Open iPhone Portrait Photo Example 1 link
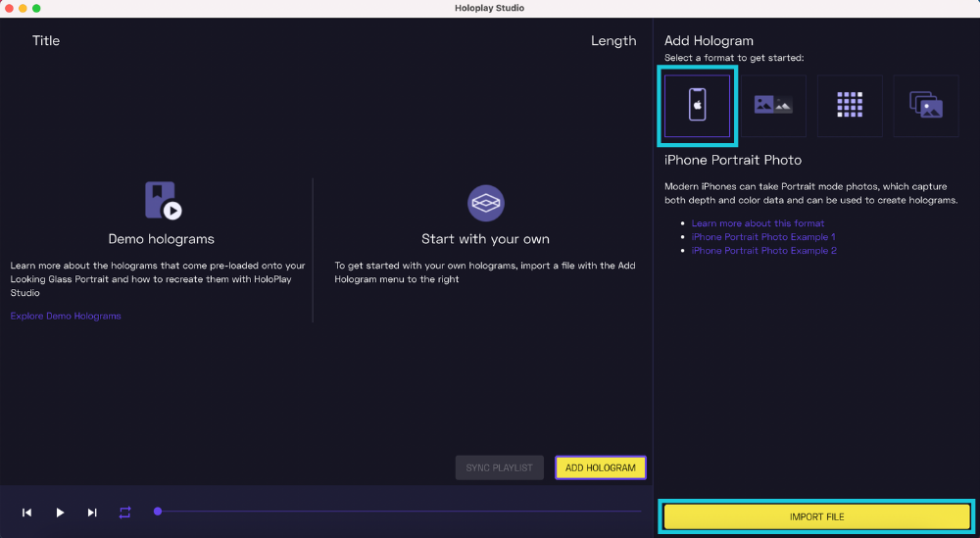This screenshot has height=538, width=980. point(763,237)
